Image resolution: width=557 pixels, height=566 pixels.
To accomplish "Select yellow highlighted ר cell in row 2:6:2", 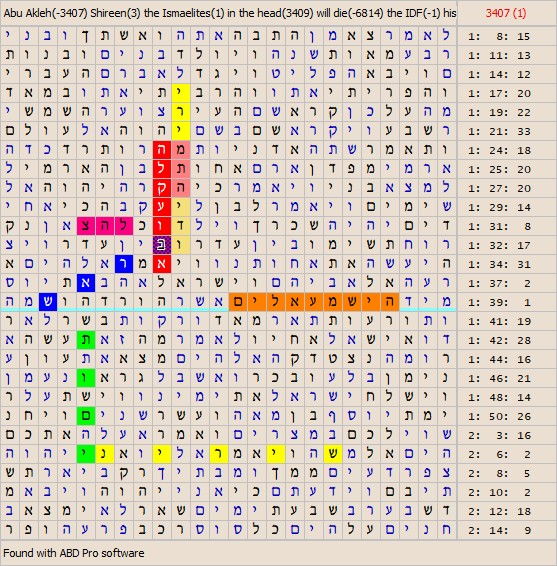I will pos(219,454).
